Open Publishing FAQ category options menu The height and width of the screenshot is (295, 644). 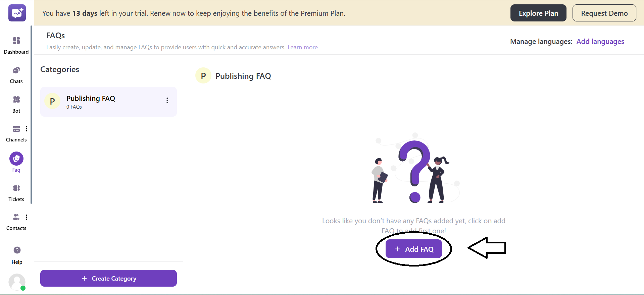click(167, 101)
